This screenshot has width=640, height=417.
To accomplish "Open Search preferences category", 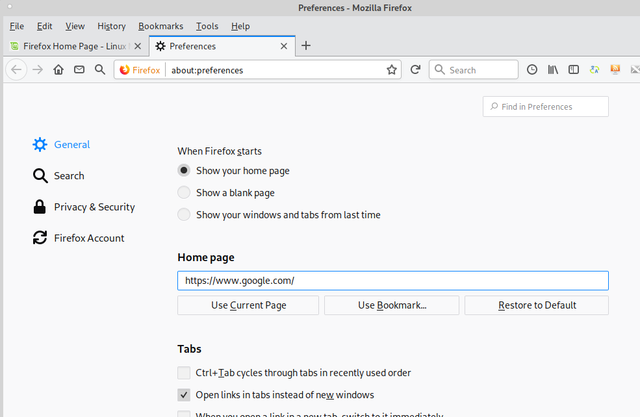I will [58, 176].
